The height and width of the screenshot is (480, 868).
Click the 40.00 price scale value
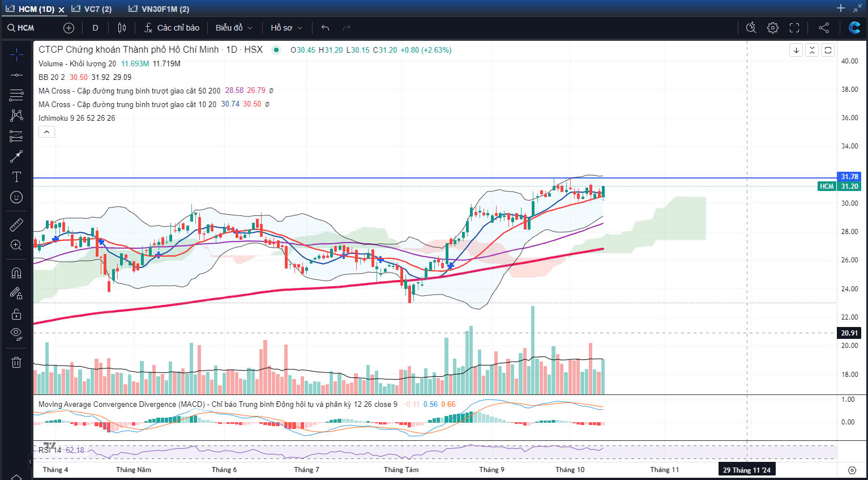849,61
